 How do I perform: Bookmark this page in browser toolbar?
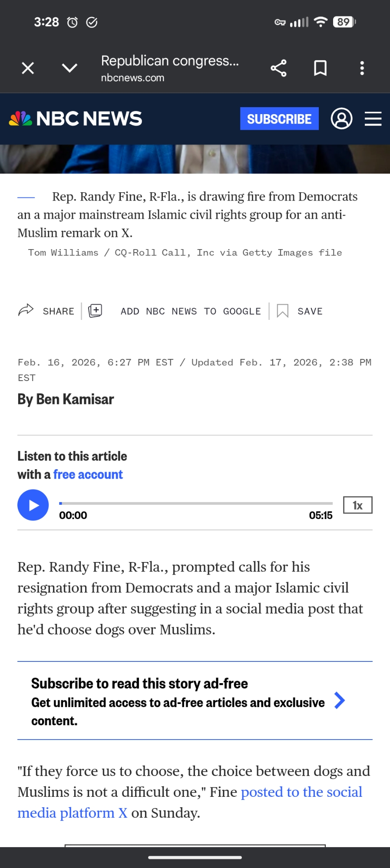[x=320, y=68]
